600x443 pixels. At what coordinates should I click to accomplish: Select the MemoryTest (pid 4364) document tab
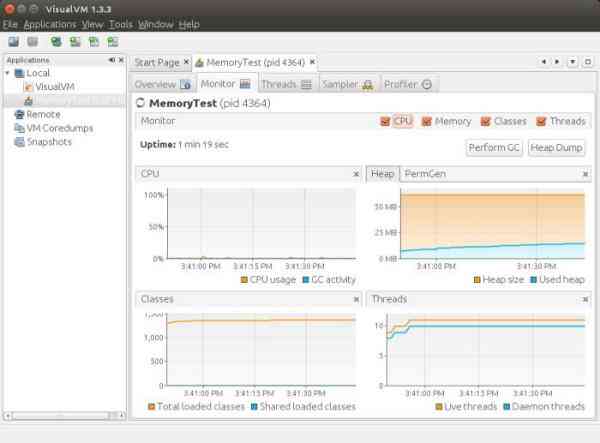[255, 62]
